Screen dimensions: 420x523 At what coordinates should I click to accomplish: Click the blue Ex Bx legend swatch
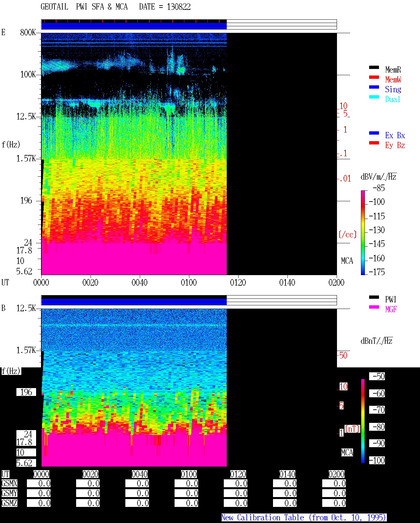click(x=374, y=133)
